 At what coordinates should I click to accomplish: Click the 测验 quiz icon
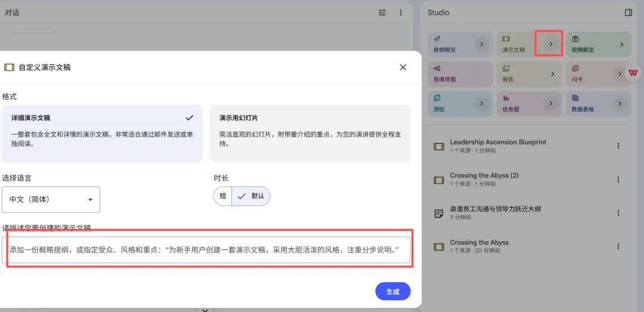[x=437, y=98]
